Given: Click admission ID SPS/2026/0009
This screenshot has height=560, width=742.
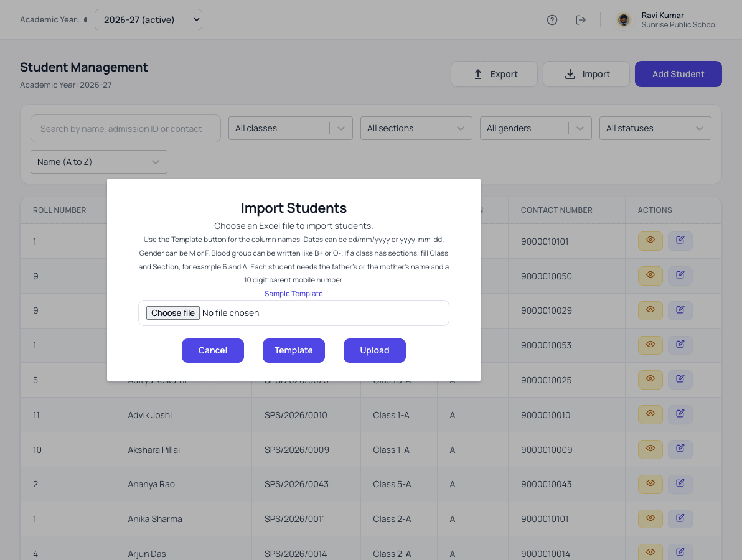Looking at the screenshot, I should (x=297, y=450).
